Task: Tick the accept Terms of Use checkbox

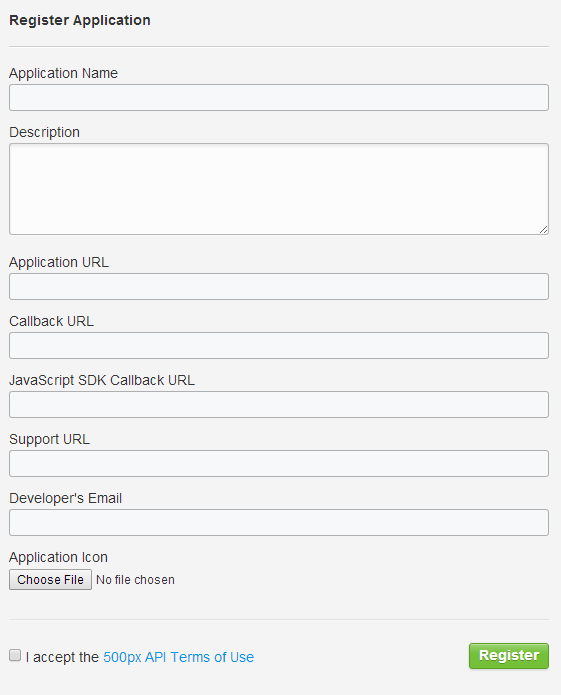Action: pos(15,655)
